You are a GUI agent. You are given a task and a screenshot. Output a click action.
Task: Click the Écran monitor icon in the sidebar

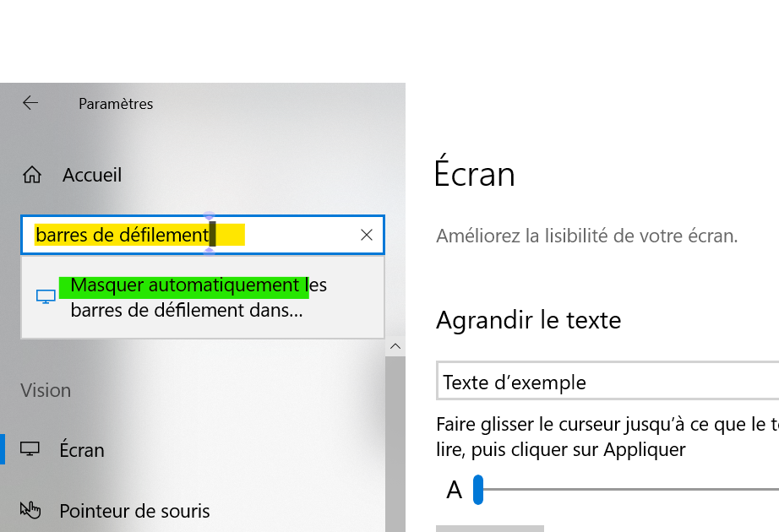(30, 449)
